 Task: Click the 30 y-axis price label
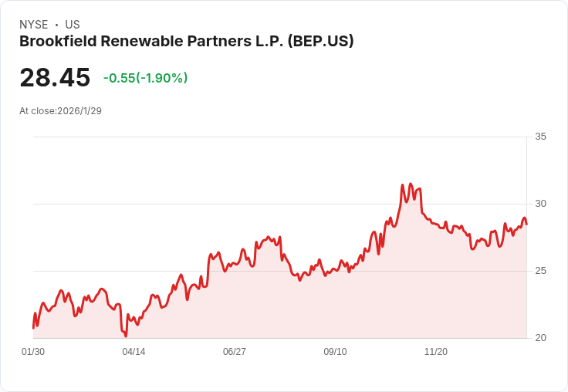tap(540, 204)
